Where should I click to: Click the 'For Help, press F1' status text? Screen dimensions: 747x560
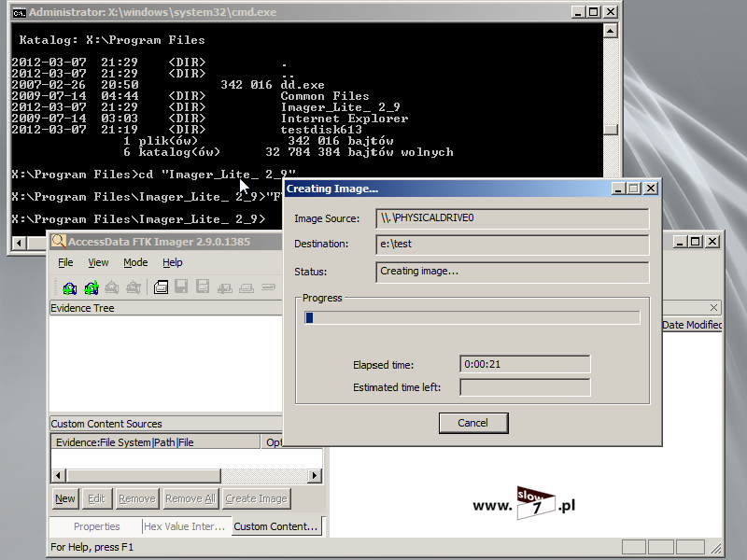pos(92,547)
